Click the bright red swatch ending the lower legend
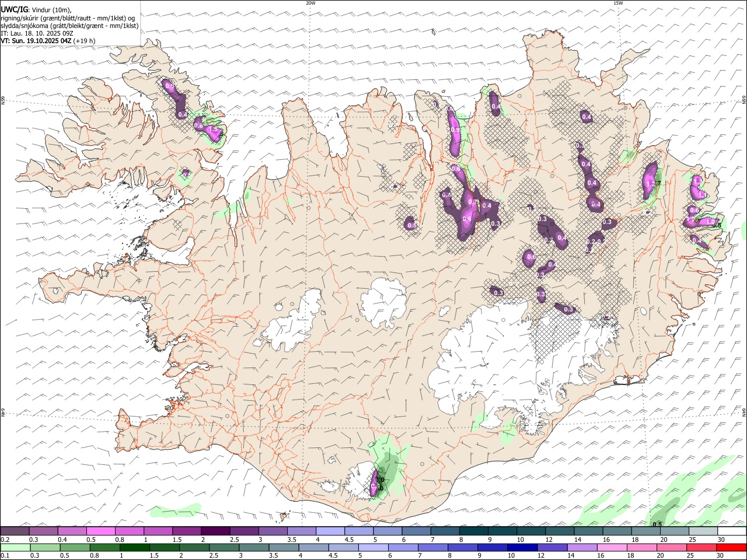 point(732,548)
